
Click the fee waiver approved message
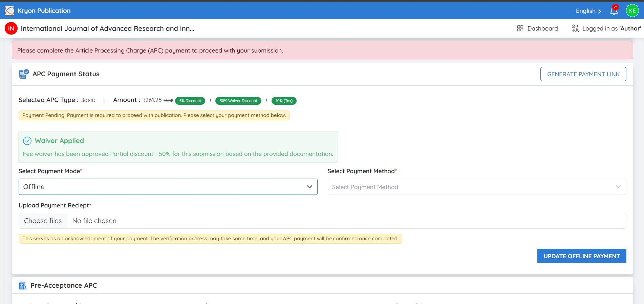pyautogui.click(x=178, y=154)
